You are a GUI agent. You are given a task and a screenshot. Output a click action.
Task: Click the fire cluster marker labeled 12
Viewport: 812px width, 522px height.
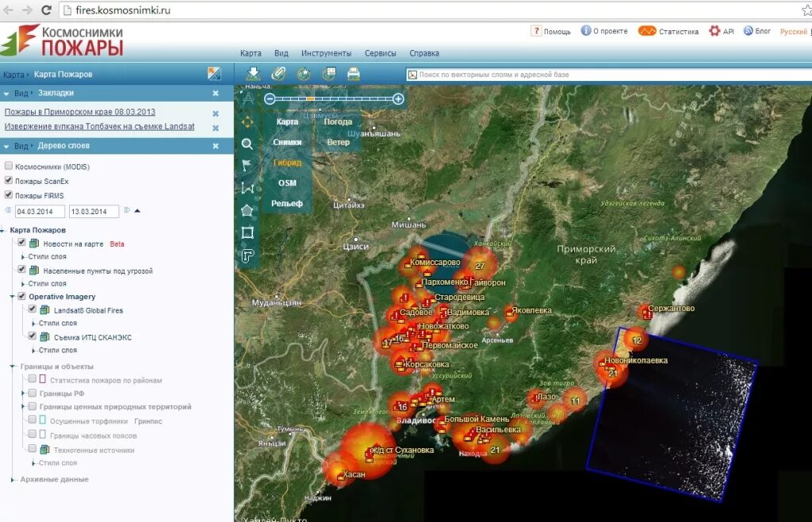tap(637, 340)
